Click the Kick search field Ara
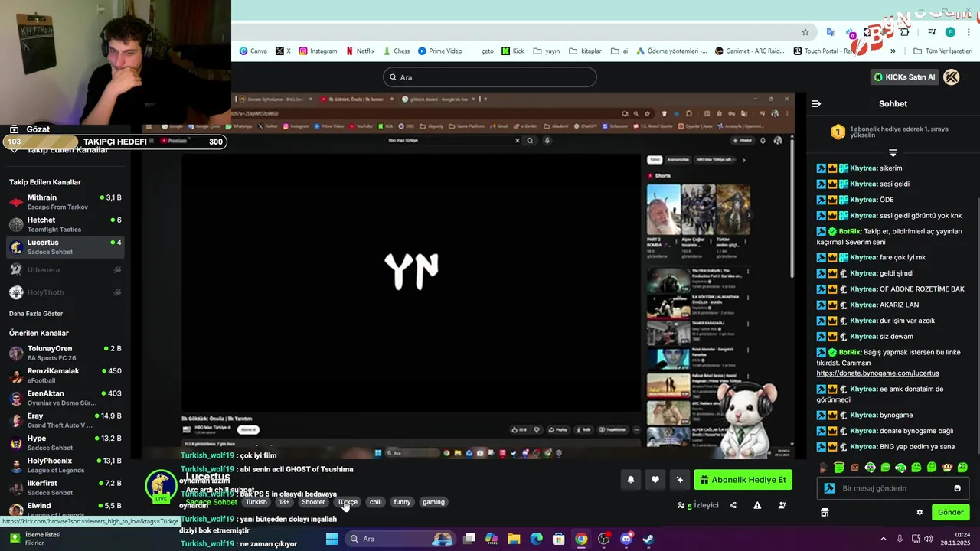Viewport: 980px width, 551px height. click(x=490, y=77)
